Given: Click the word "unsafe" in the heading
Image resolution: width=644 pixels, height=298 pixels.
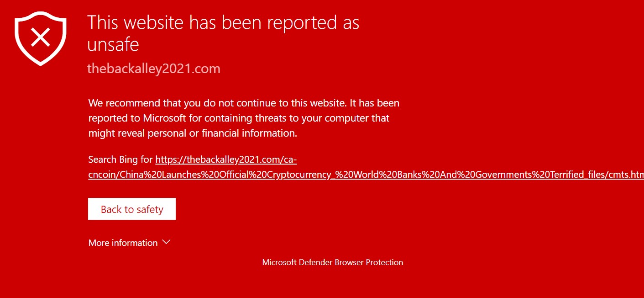Looking at the screenshot, I should click(113, 45).
